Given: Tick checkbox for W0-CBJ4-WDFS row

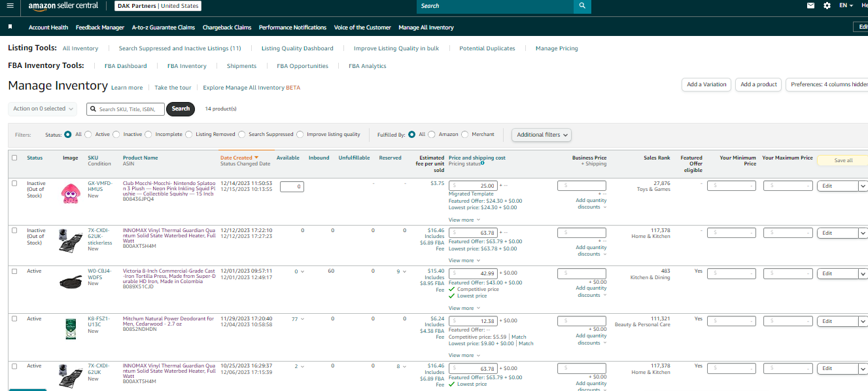Looking at the screenshot, I should 14,271.
